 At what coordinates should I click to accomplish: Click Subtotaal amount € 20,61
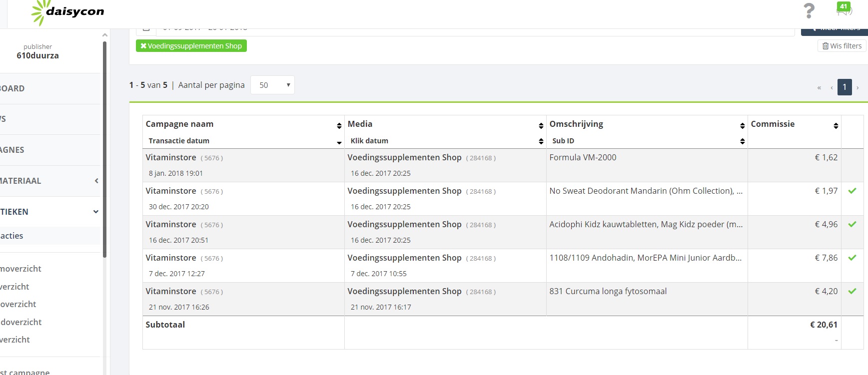pos(824,325)
